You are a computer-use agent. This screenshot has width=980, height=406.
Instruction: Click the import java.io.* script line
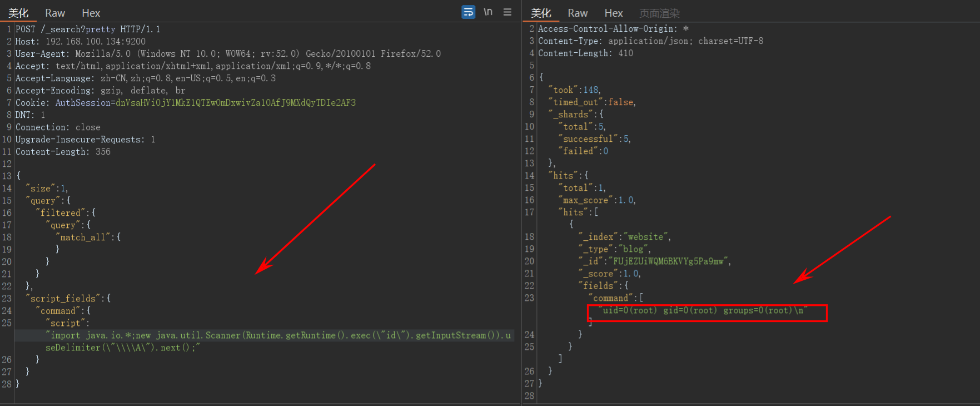click(x=278, y=335)
